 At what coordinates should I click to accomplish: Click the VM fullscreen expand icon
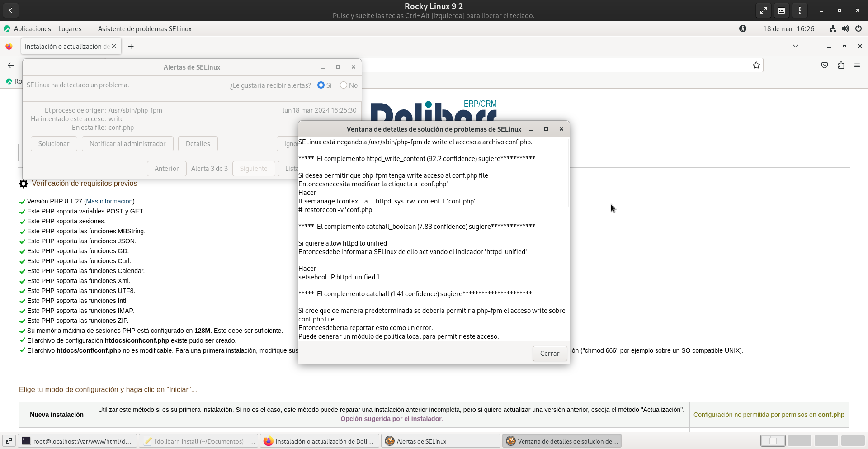tap(764, 10)
